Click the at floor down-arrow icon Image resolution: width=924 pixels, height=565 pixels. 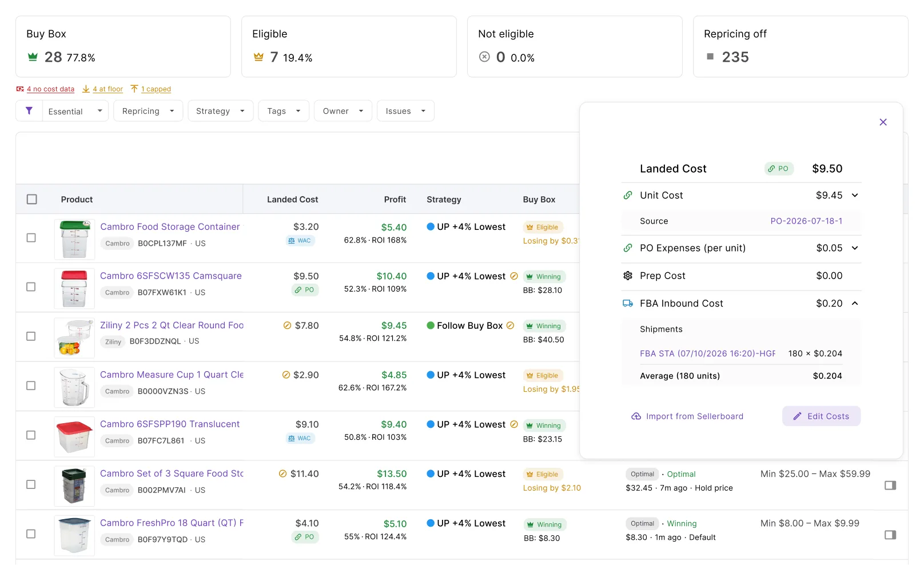tap(86, 89)
